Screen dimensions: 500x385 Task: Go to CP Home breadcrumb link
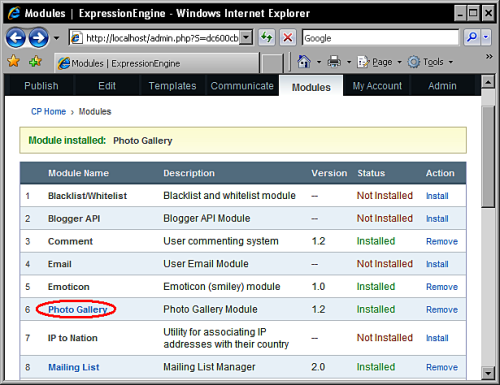click(48, 111)
